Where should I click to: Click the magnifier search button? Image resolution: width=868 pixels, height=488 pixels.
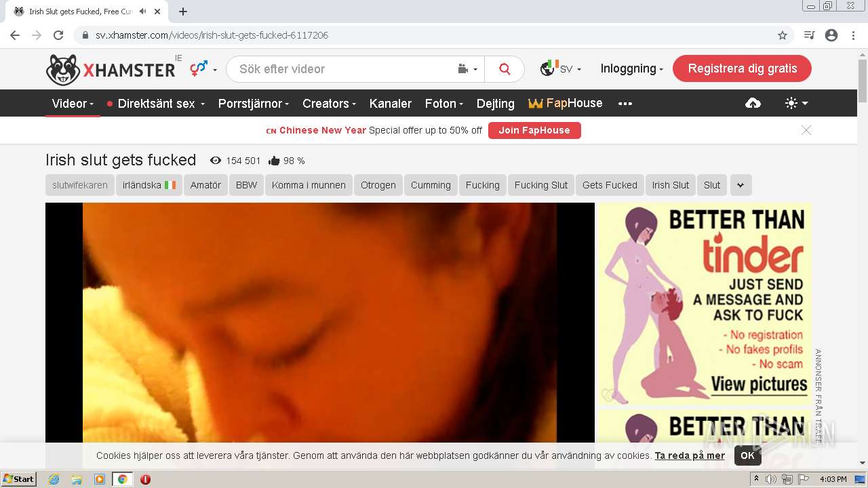(x=505, y=69)
